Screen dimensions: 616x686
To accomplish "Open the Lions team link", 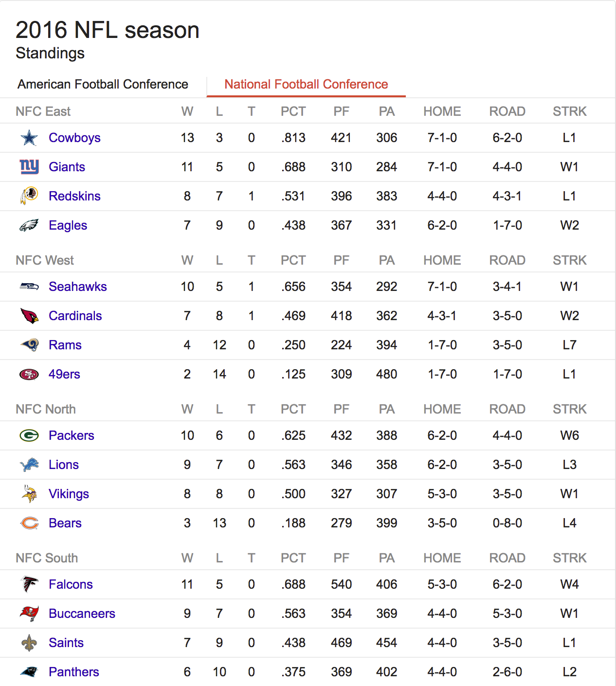I will point(64,465).
